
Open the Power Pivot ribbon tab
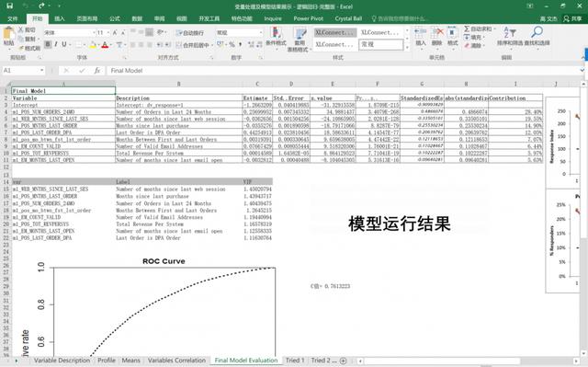(309, 18)
